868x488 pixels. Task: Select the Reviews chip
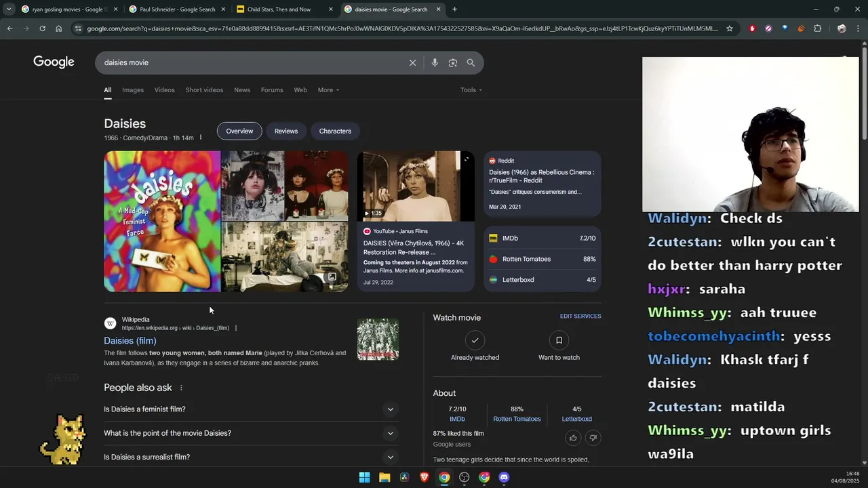tap(286, 131)
